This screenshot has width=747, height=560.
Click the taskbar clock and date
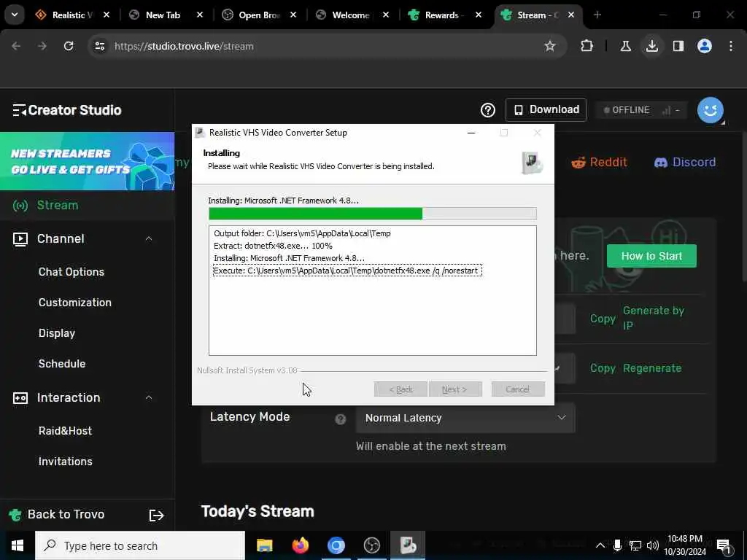point(684,545)
